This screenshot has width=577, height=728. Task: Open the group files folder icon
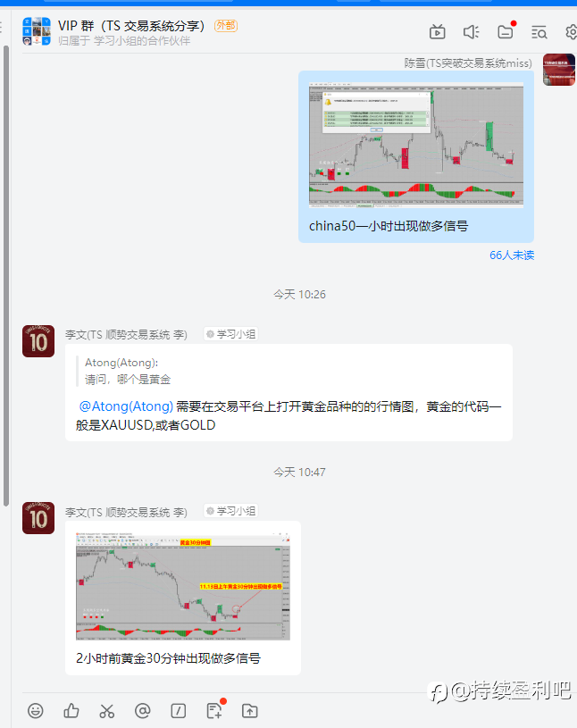tap(506, 32)
